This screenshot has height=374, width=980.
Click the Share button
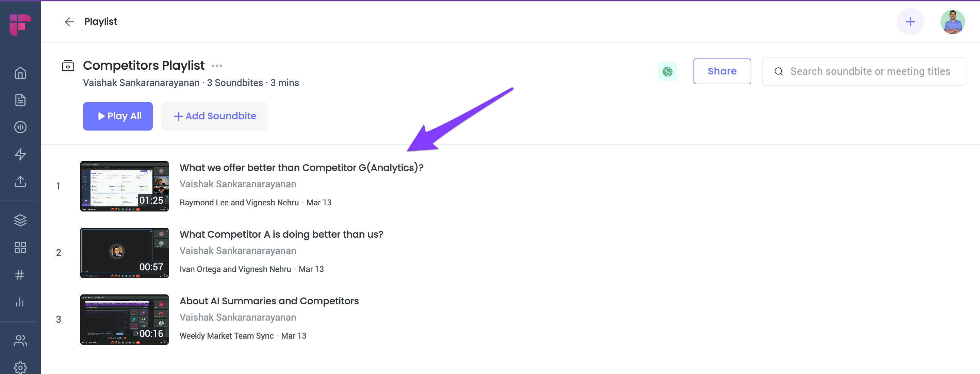(x=722, y=71)
